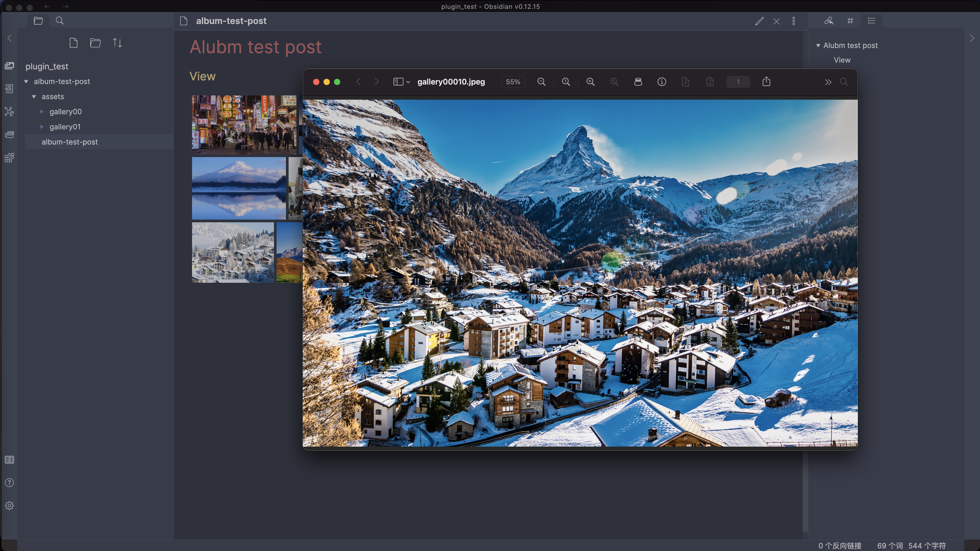Zoom out using Preview's zoom out icon
The image size is (980, 551).
[541, 82]
